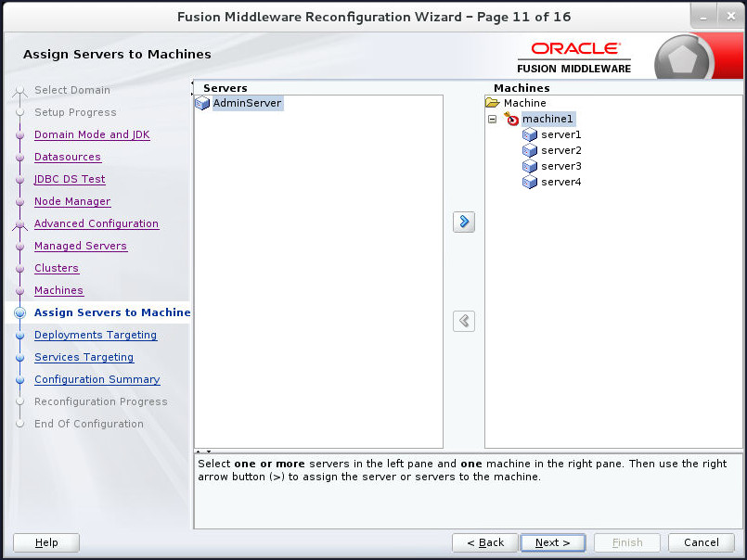Click the server4 cube icon

tap(530, 182)
